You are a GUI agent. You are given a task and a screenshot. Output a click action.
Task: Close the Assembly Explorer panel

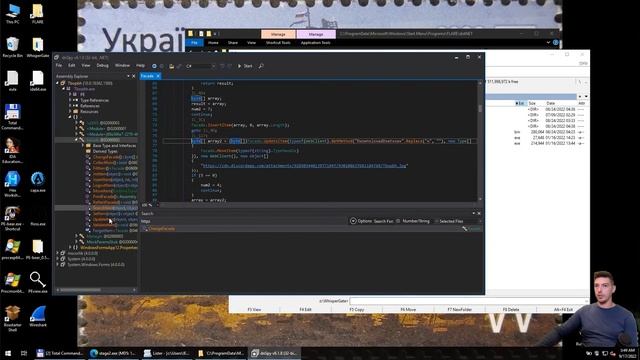click(x=133, y=76)
